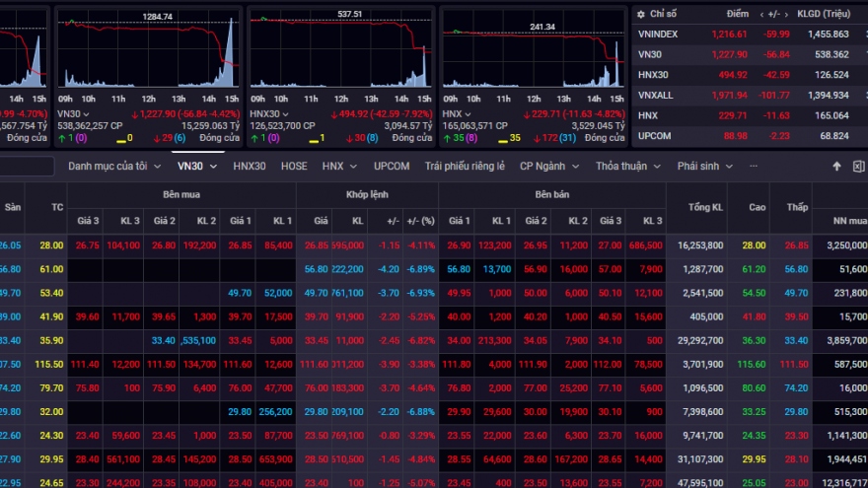This screenshot has height=488, width=868.
Task: Switch to the HOSE tab
Action: pyautogui.click(x=294, y=167)
